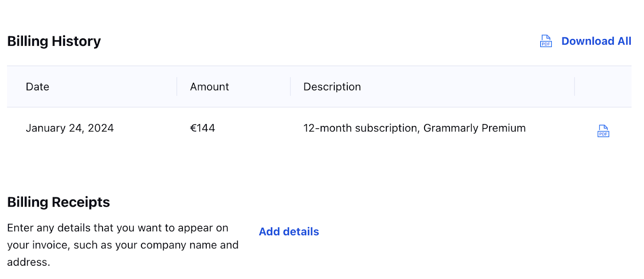Click the 12-month subscription description text
This screenshot has height=279, width=644.
(414, 128)
